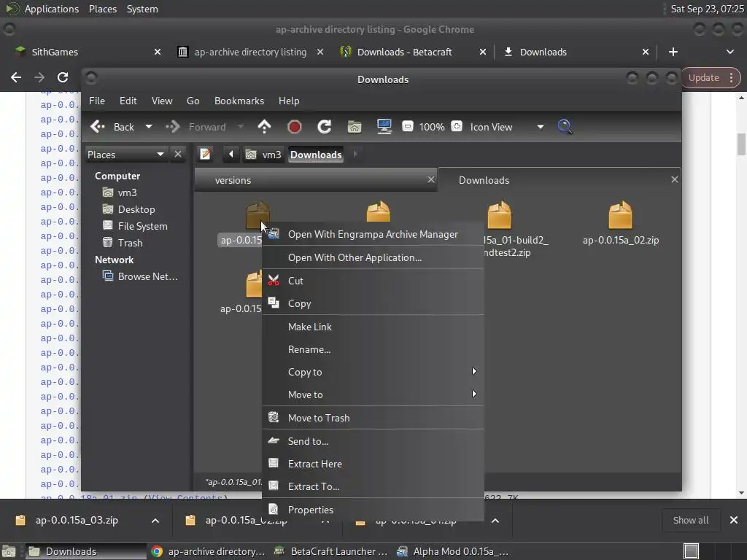Choose Rename... in context menu

pyautogui.click(x=373, y=349)
